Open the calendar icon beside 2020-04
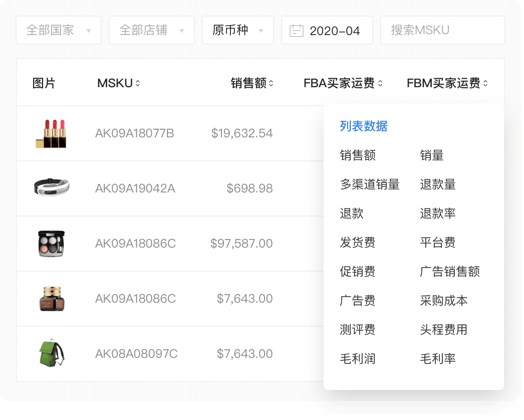The height and width of the screenshot is (420, 524). point(297,30)
